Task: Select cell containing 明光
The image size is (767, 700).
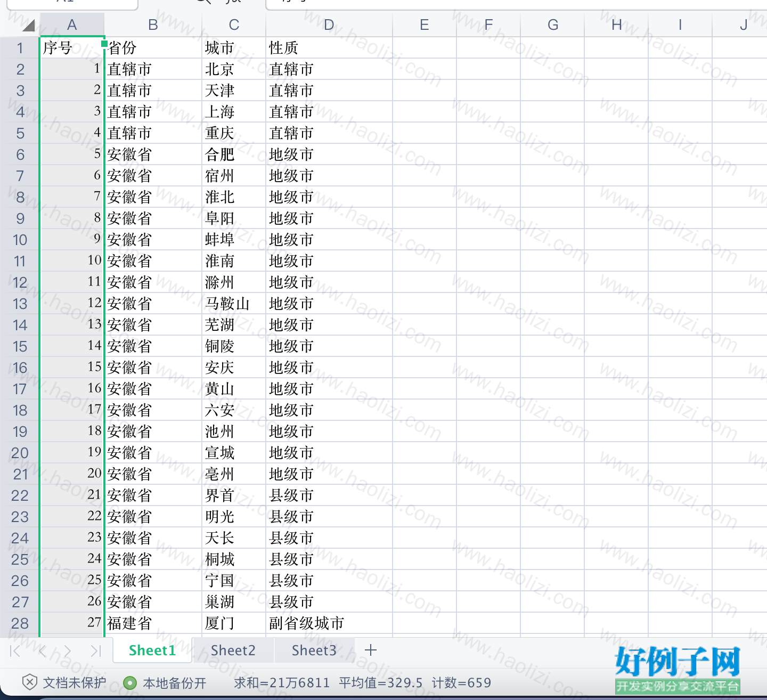Action: pos(234,517)
